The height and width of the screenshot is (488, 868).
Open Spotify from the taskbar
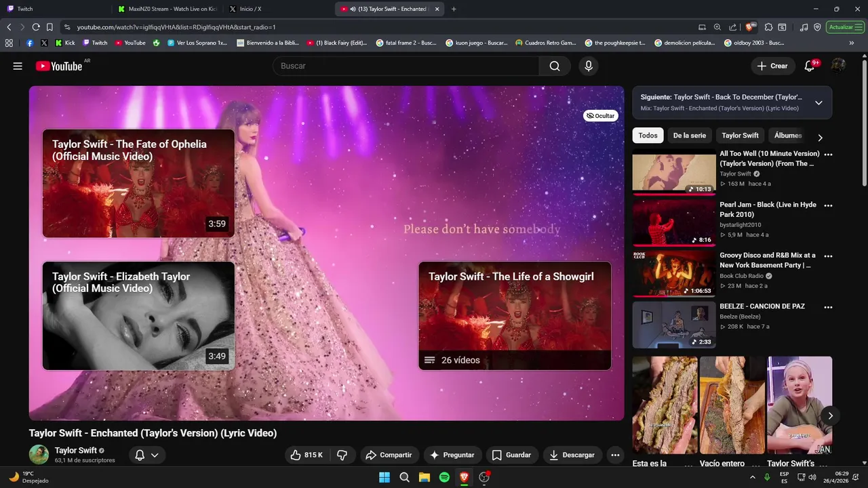point(444,477)
